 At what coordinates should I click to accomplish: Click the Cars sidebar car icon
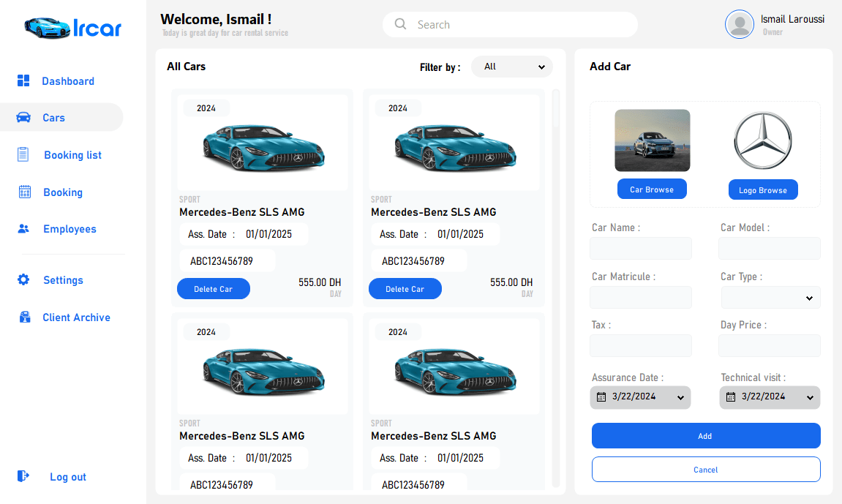click(23, 117)
